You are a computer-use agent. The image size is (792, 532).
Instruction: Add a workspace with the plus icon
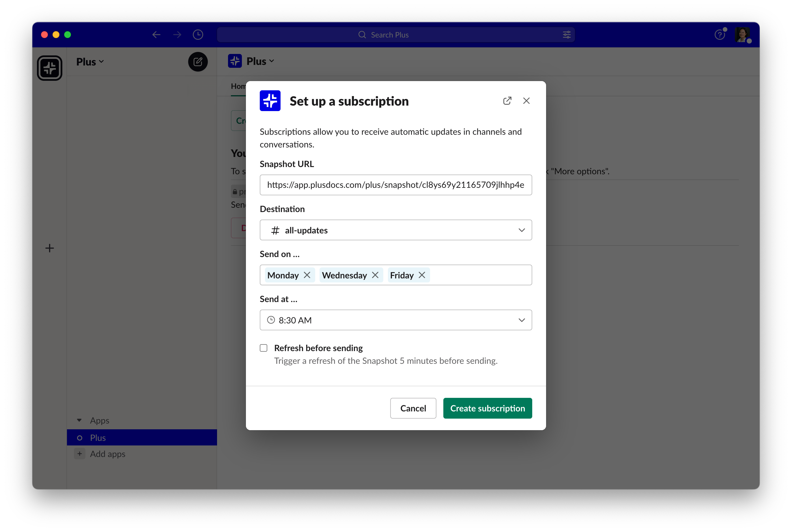click(50, 248)
